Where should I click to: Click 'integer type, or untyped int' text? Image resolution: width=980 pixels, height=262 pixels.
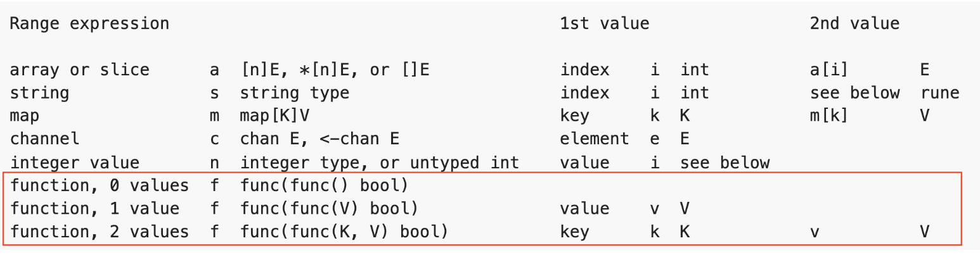(379, 163)
